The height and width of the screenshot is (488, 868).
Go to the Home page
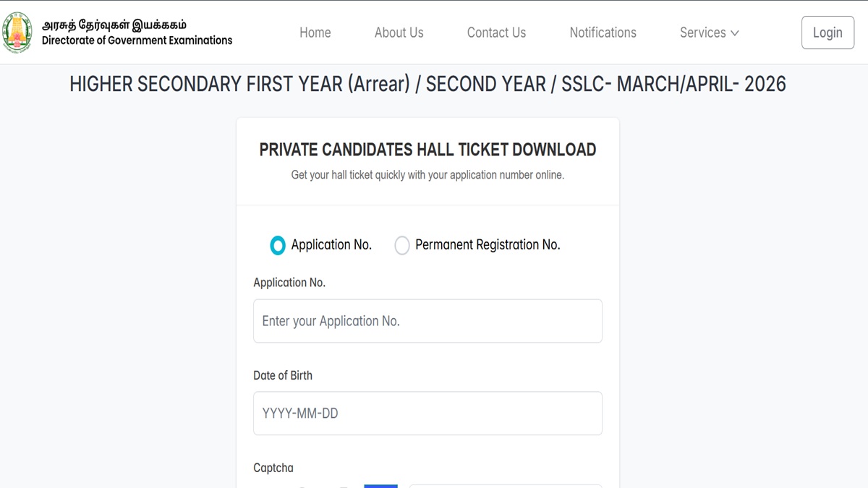tap(315, 33)
